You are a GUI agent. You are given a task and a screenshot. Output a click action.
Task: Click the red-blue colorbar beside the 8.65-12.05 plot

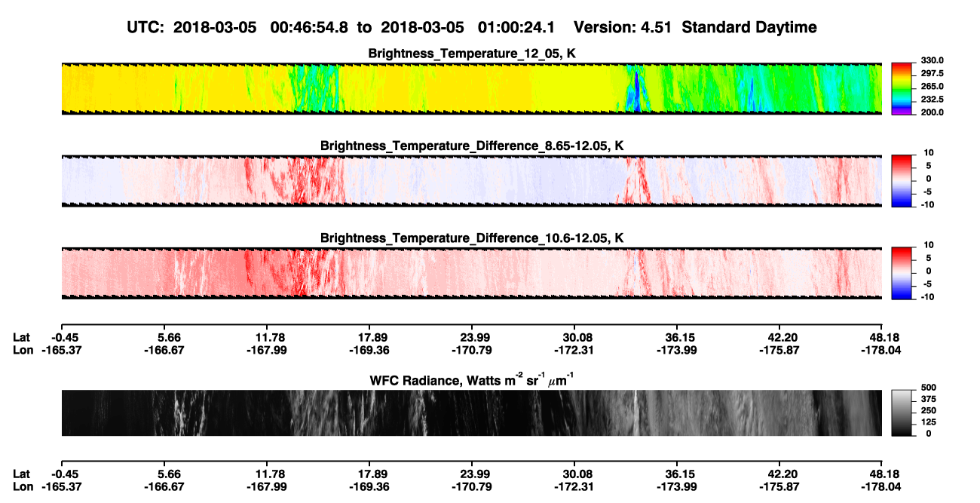pyautogui.click(x=902, y=179)
